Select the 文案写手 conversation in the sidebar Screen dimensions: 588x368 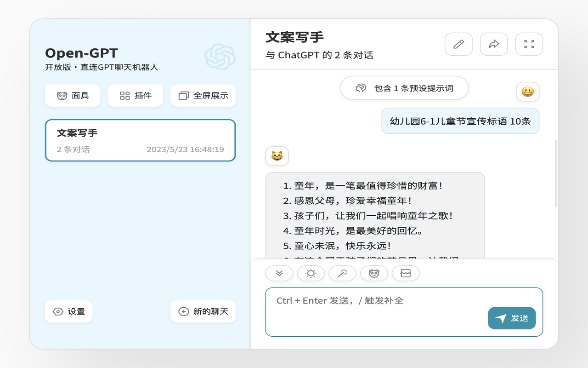click(x=140, y=140)
